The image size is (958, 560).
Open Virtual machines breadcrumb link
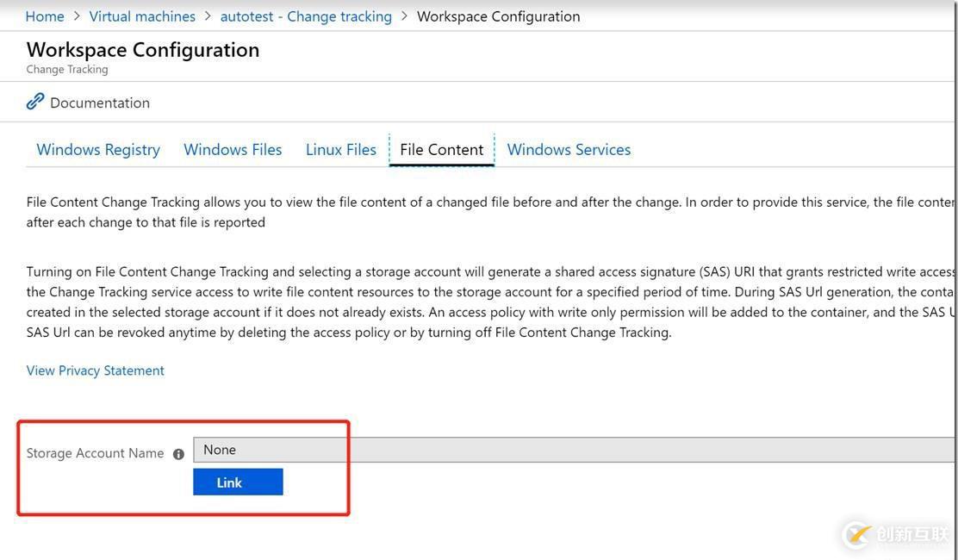pos(141,16)
